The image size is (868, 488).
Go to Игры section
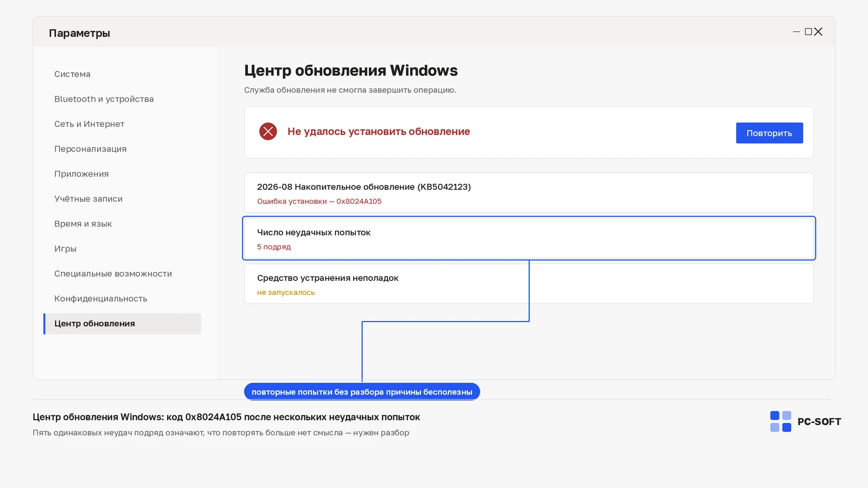[65, 249]
